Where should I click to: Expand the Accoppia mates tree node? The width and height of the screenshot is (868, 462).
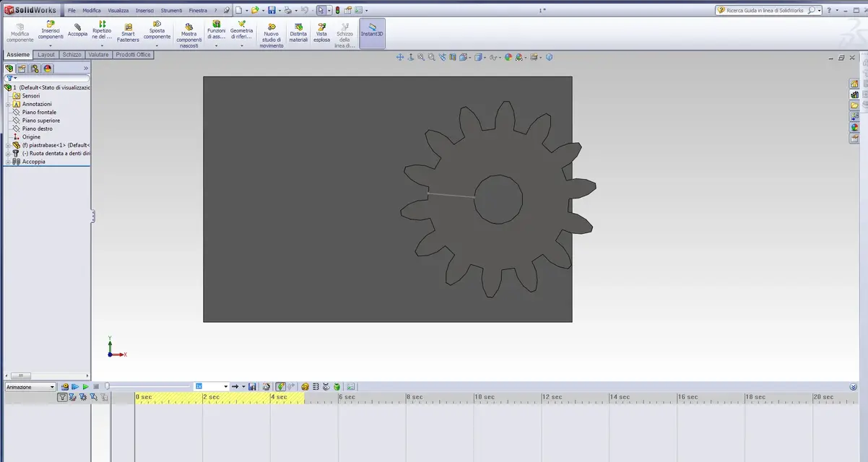click(8, 162)
